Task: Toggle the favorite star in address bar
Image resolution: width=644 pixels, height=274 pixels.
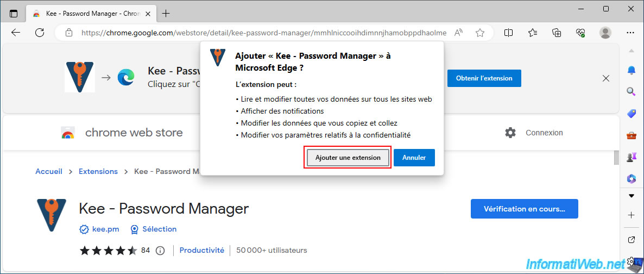Action: [480, 33]
